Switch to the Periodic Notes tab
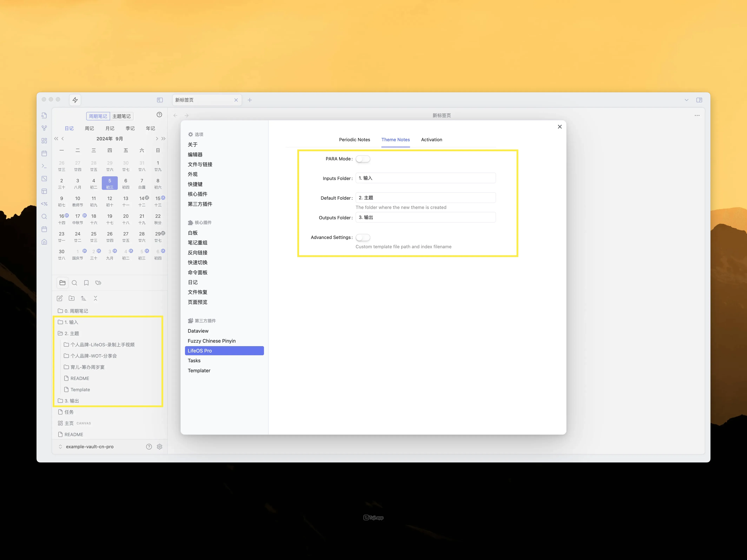Image resolution: width=747 pixels, height=560 pixels. click(354, 140)
